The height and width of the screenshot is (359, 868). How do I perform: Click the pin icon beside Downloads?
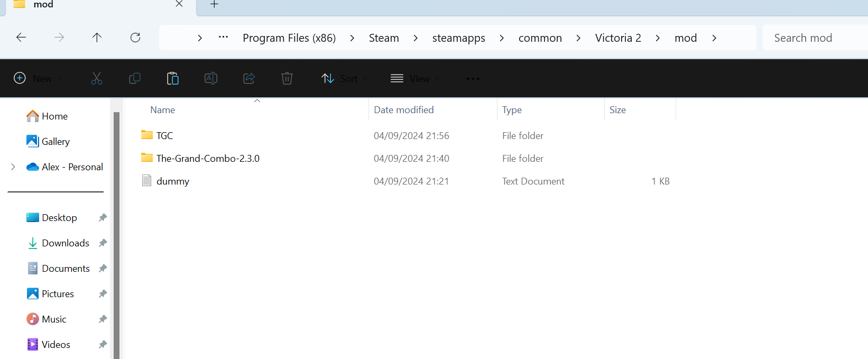click(103, 243)
